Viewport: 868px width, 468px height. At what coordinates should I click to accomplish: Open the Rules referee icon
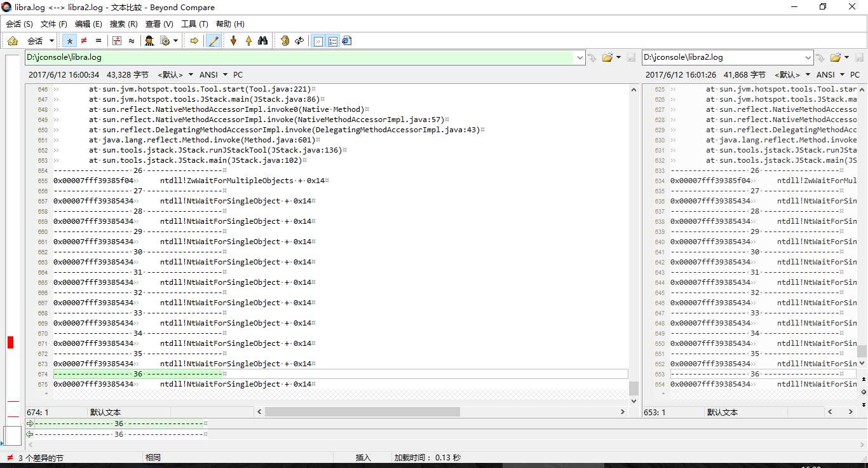click(149, 41)
